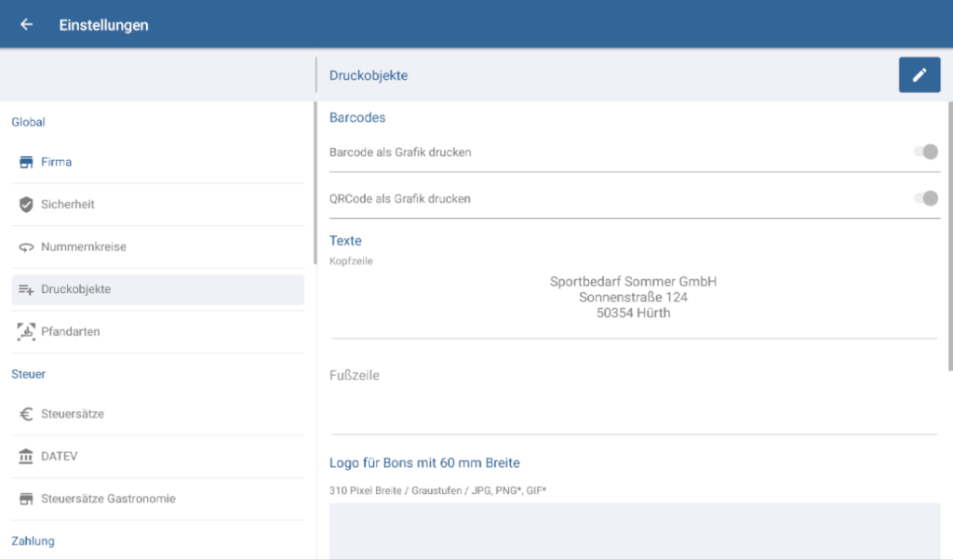Click the Sicherheit shield icon
This screenshot has width=953, height=560.
[x=26, y=205]
